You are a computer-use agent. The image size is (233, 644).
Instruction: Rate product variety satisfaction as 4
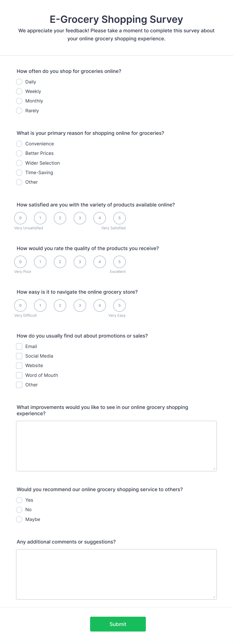(100, 218)
